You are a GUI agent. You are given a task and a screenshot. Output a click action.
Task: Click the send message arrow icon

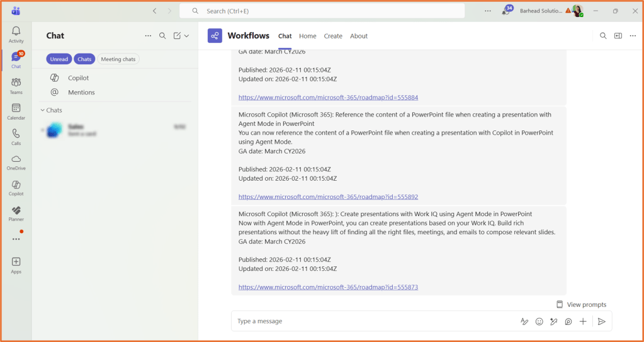tap(601, 321)
